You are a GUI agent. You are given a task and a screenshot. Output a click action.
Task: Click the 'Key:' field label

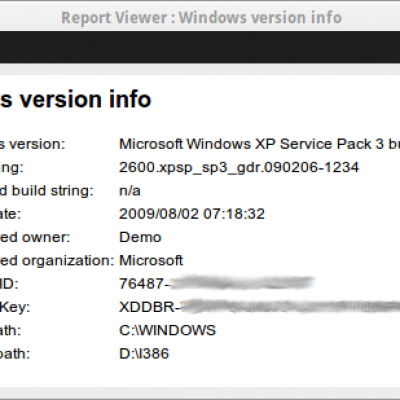point(15,307)
